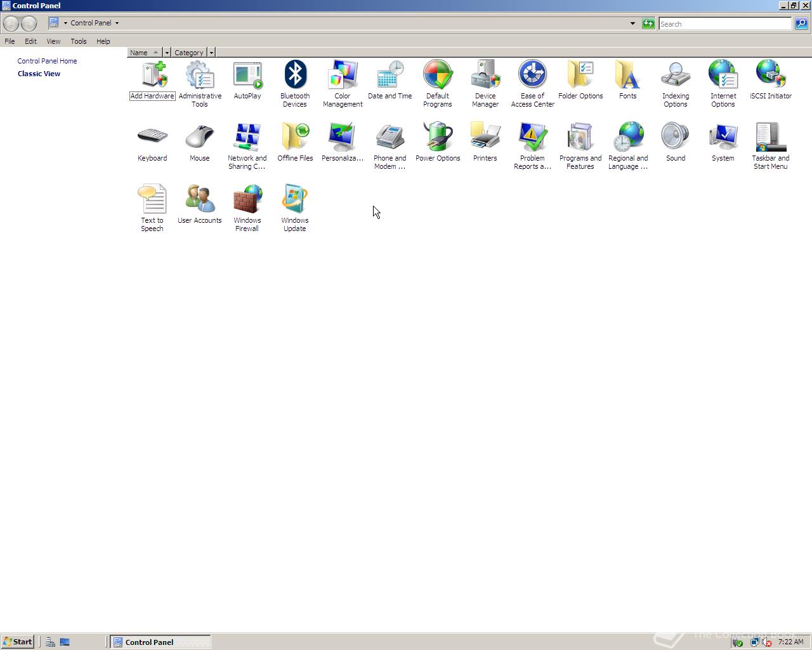Expand the root location arrow in address bar
Viewport: 812px width, 650px height.
tap(65, 23)
